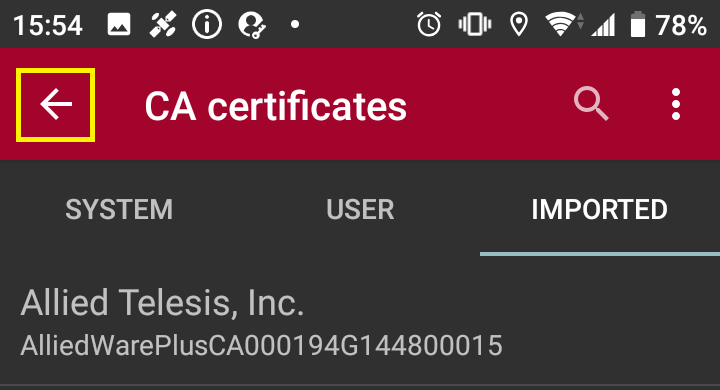Open the search magnifier icon
Screen dimensions: 720x390
[591, 104]
